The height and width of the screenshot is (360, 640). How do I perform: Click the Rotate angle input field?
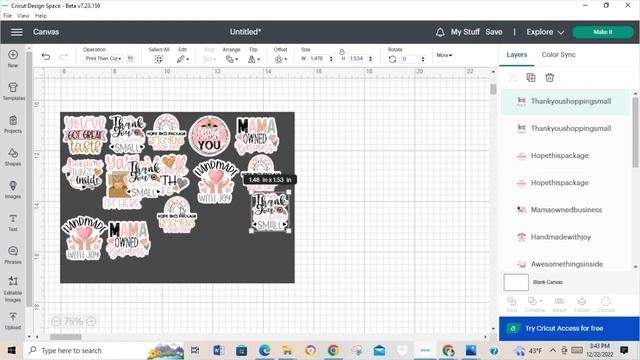(x=410, y=59)
